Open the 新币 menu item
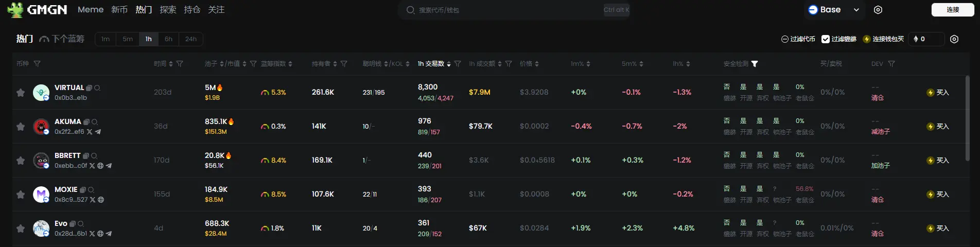The height and width of the screenshot is (247, 980). [119, 10]
